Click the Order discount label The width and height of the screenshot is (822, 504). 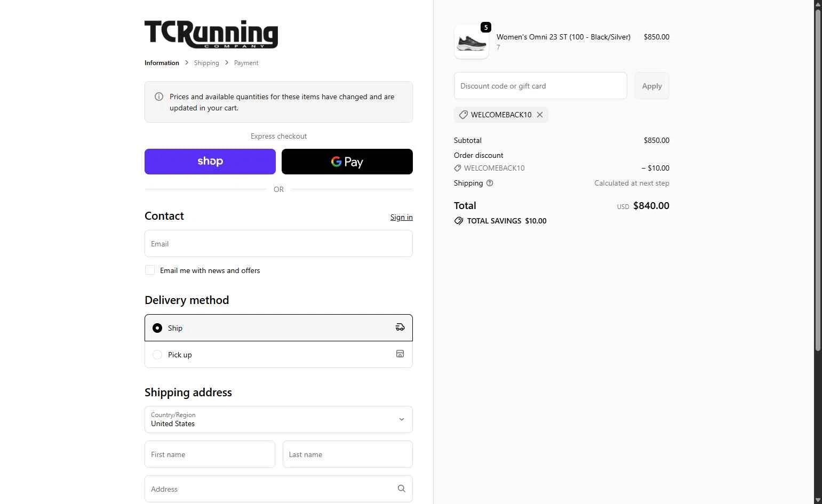478,155
